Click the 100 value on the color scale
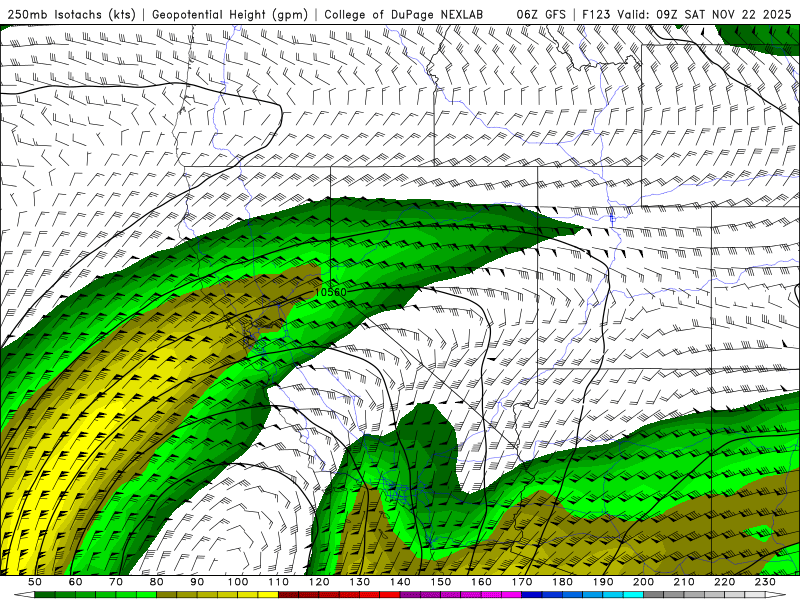This screenshot has width=800, height=600. [238, 582]
